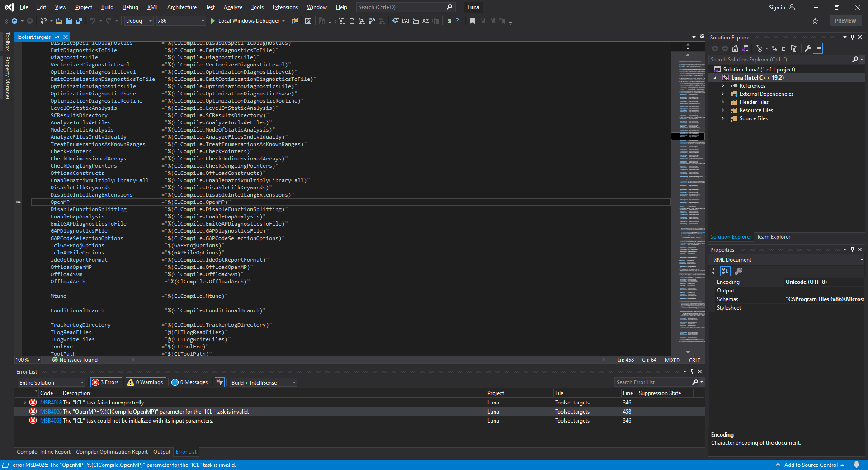Toggle the 3 Errors filter
This screenshot has height=470, width=868.
[x=105, y=382]
